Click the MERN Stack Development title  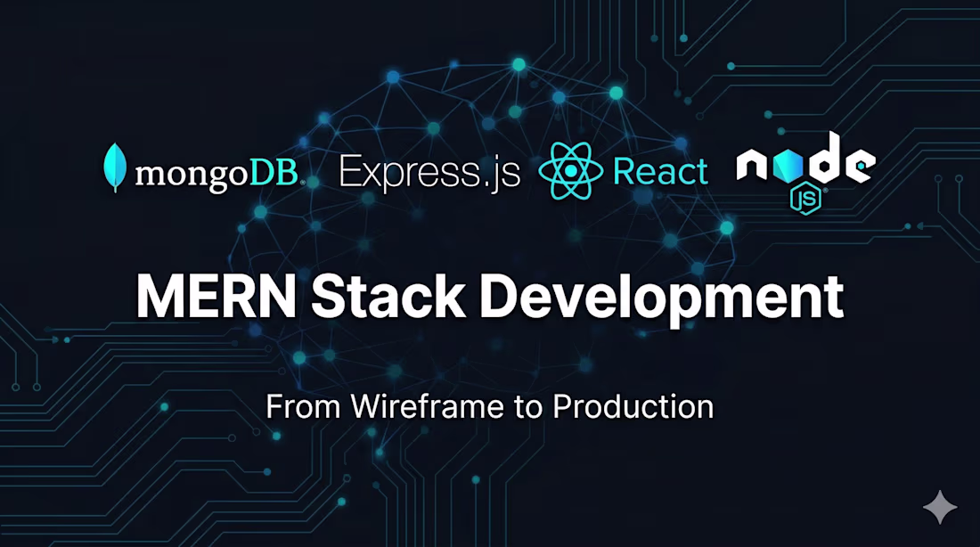coord(490,297)
